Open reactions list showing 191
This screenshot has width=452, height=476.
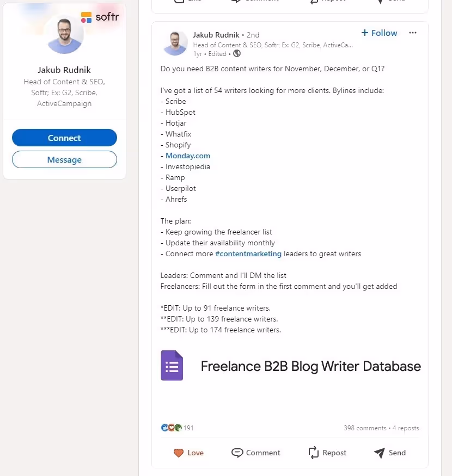coord(177,428)
